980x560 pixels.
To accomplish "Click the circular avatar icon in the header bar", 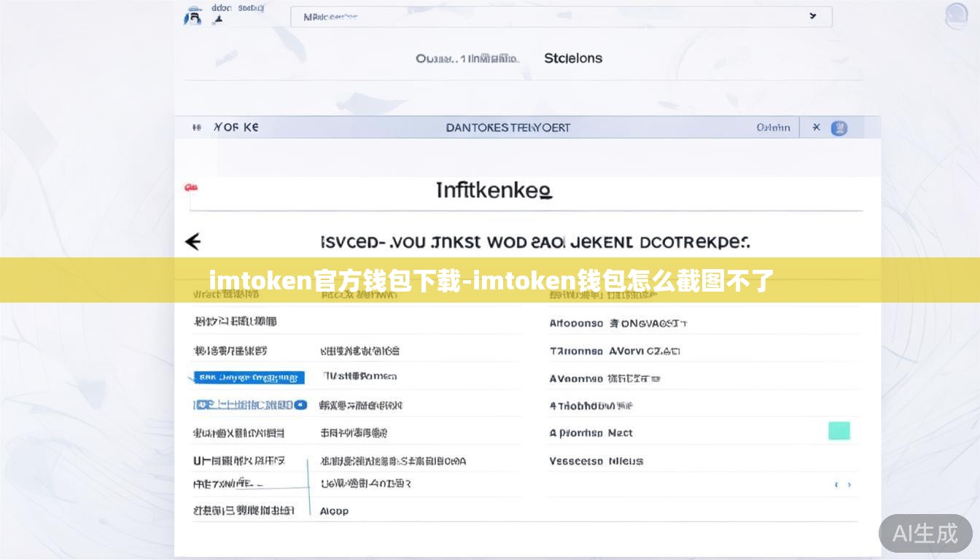I will click(839, 128).
